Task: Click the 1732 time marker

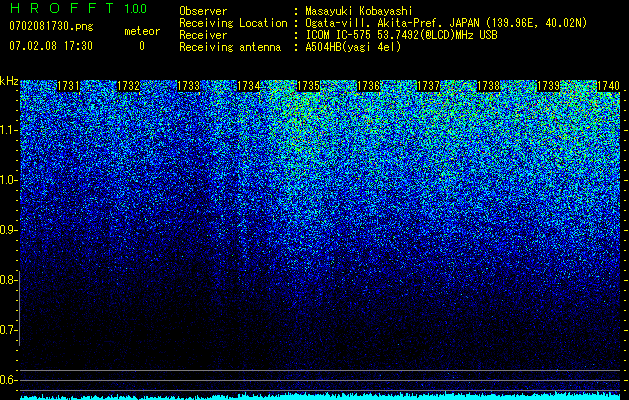Action: pos(128,86)
